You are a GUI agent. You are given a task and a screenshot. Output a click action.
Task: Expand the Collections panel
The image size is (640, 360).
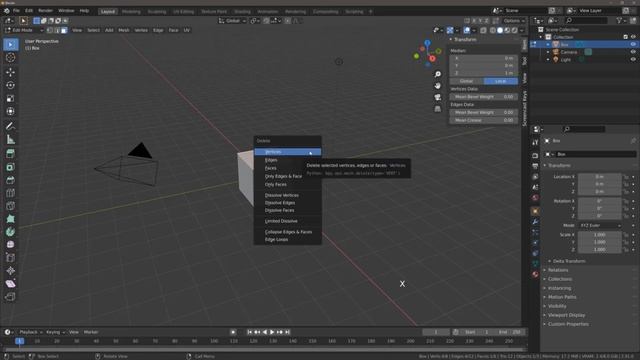[559, 279]
